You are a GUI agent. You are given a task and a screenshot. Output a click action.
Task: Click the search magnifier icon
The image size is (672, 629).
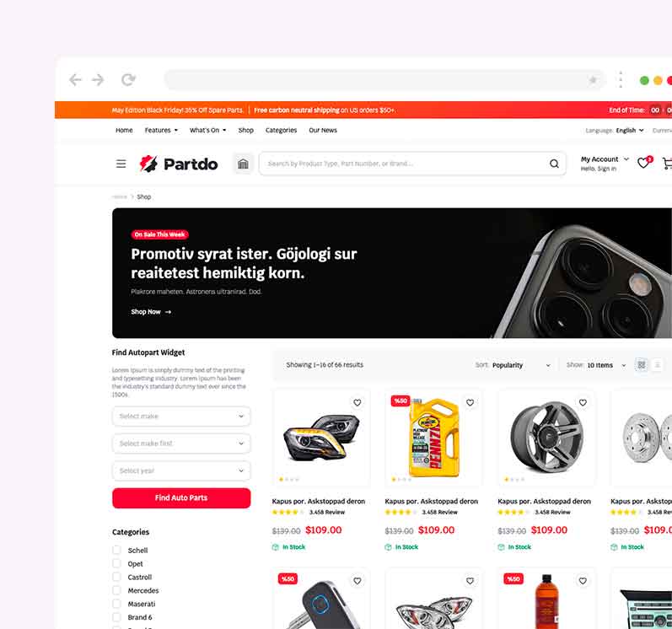tap(554, 164)
